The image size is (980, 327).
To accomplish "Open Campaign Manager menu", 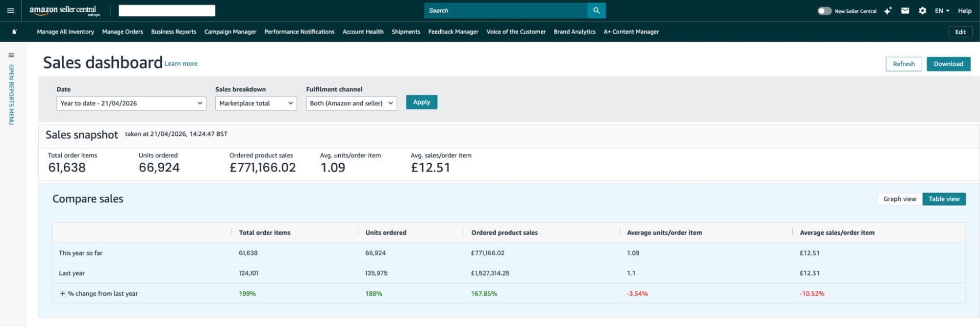I will pos(230,32).
